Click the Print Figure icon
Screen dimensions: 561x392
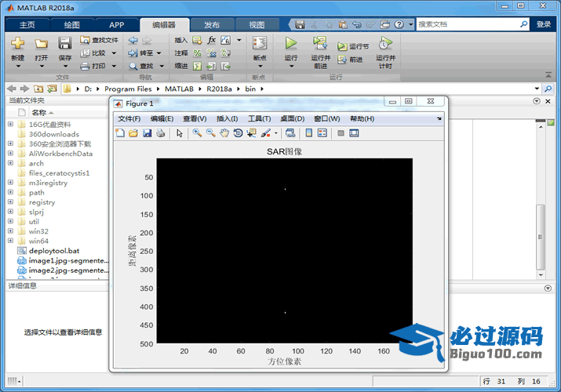pos(160,133)
